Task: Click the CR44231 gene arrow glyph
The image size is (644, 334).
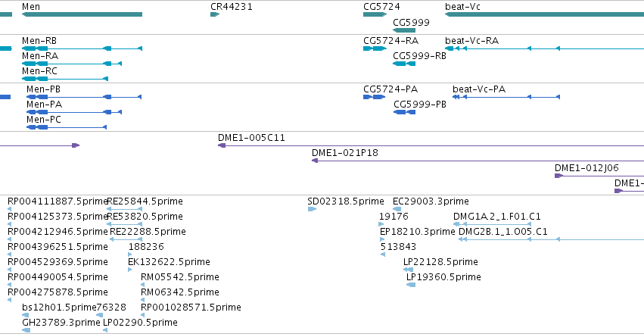Action: [x=215, y=14]
